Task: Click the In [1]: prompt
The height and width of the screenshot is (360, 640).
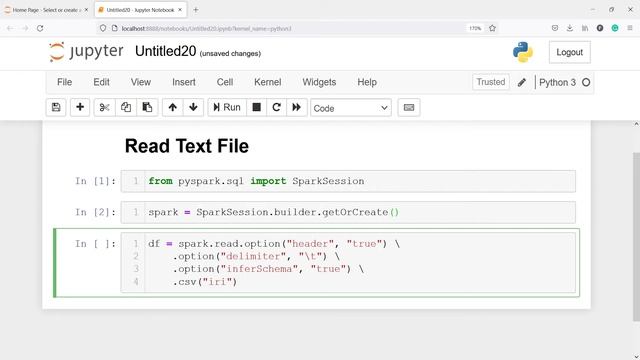Action: point(96,181)
